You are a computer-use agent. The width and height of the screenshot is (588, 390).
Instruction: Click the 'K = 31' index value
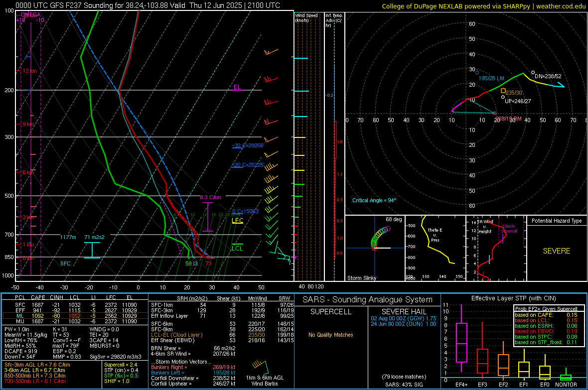tap(60, 329)
